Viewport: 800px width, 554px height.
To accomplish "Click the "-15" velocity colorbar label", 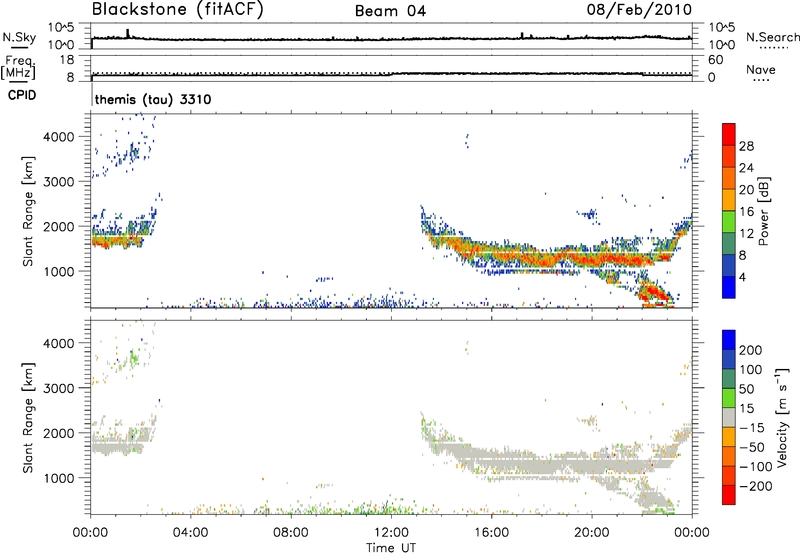I will tap(752, 428).
